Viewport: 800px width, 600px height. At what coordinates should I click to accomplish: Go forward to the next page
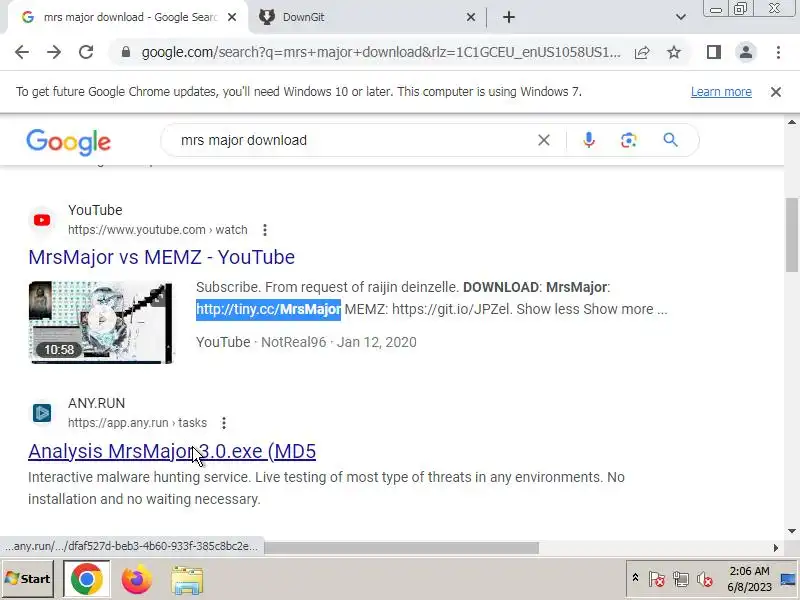click(54, 52)
